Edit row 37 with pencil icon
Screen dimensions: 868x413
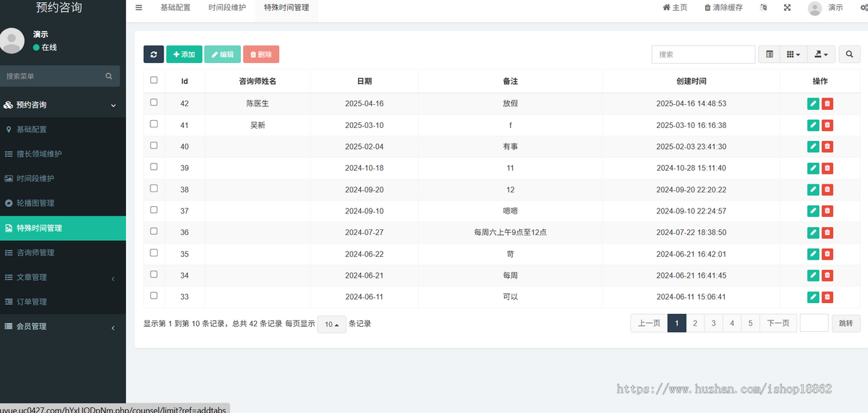point(813,211)
